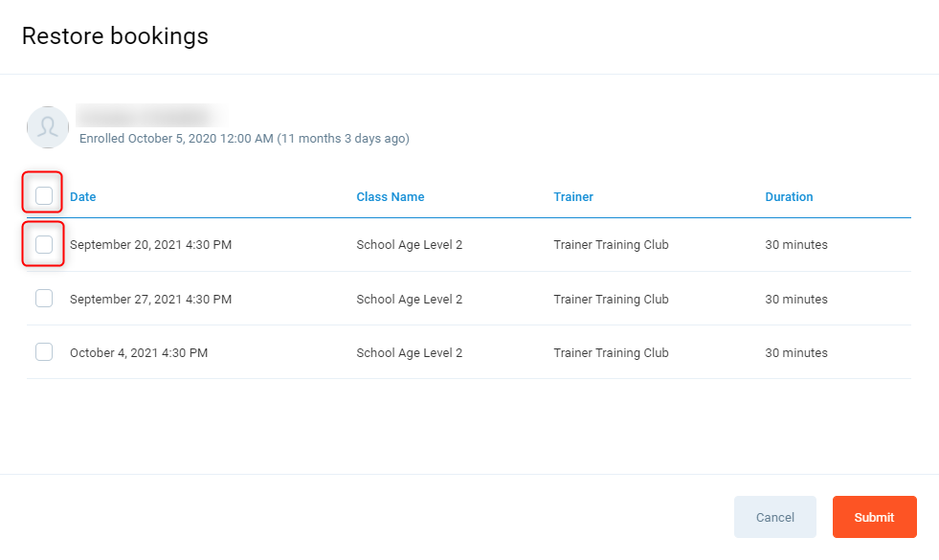Click the Trainer column header

click(x=573, y=197)
